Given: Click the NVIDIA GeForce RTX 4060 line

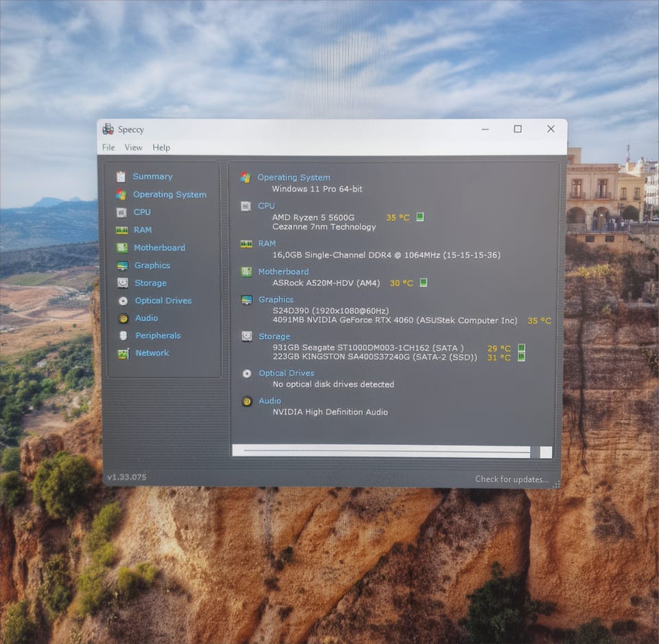Looking at the screenshot, I should [x=395, y=321].
